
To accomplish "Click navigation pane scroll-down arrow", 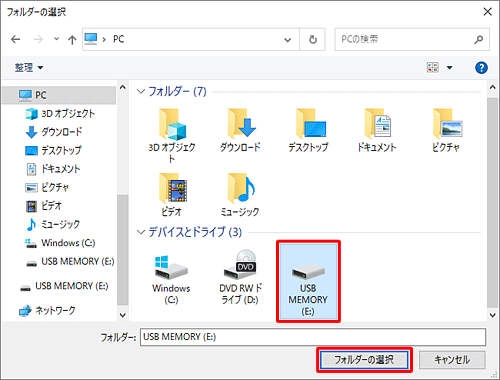I will tap(123, 315).
